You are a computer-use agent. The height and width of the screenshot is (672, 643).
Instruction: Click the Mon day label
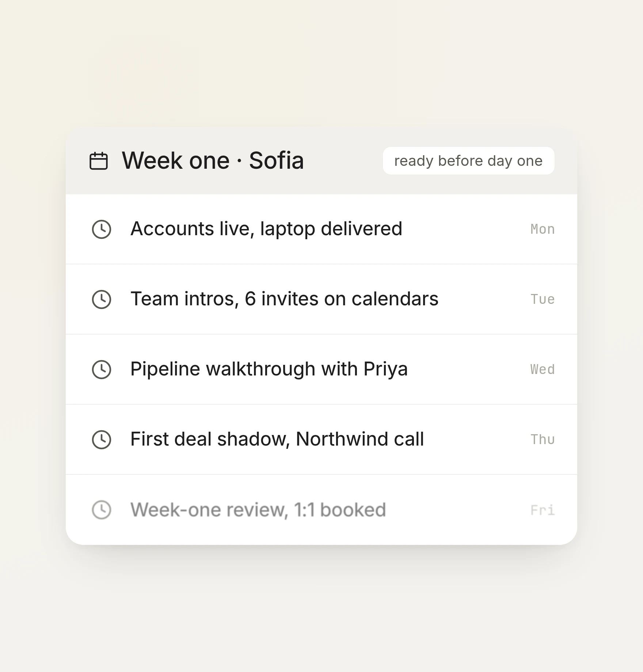tap(543, 229)
